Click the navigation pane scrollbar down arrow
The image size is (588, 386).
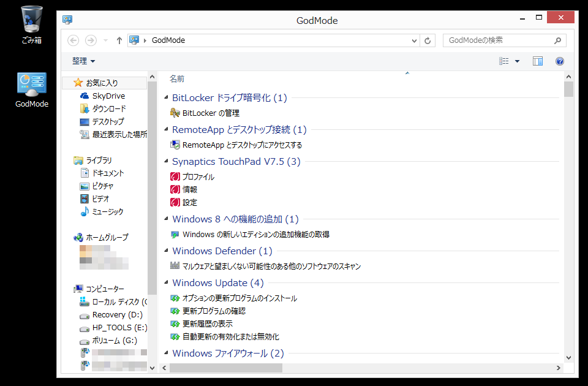tap(153, 368)
